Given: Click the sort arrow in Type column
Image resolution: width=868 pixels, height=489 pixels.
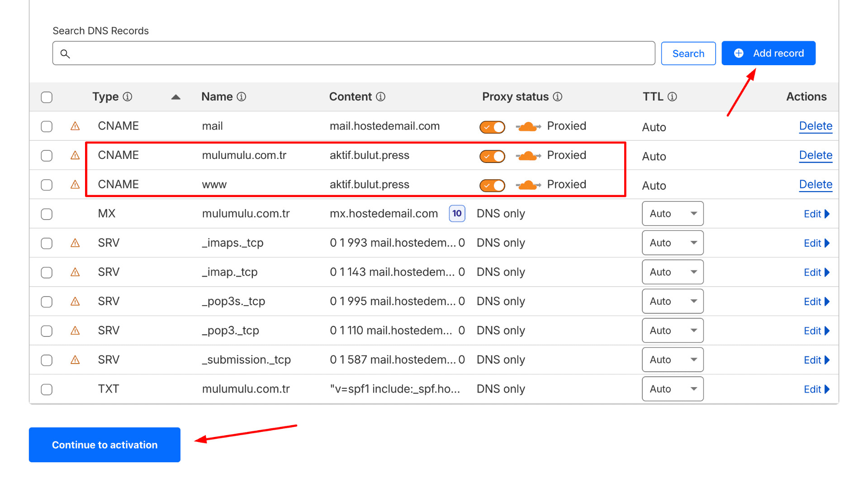Looking at the screenshot, I should point(176,97).
